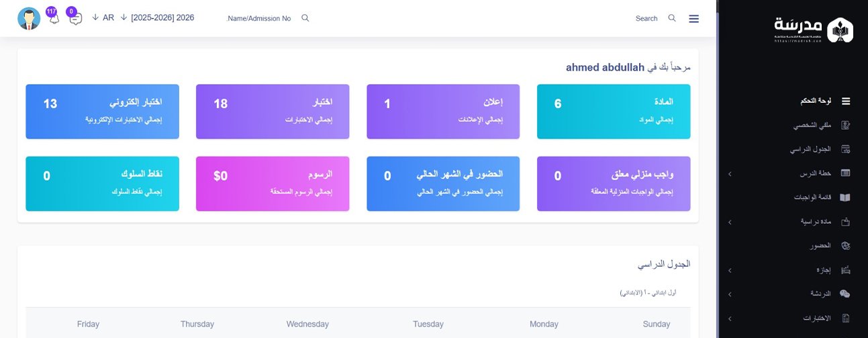Open the notifications bell icon
Viewport: 868px width, 338px height.
(54, 18)
